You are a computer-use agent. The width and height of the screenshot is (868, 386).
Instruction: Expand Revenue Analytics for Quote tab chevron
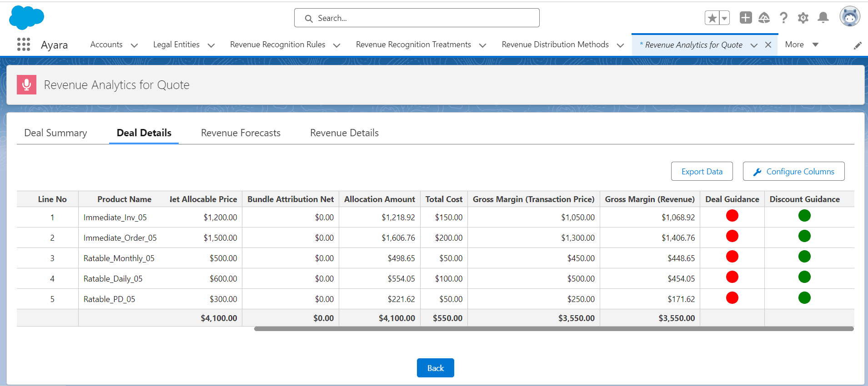754,45
